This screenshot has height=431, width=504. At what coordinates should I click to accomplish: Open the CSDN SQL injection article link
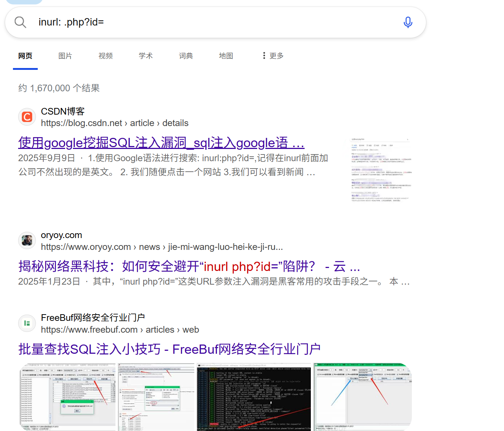tap(161, 143)
